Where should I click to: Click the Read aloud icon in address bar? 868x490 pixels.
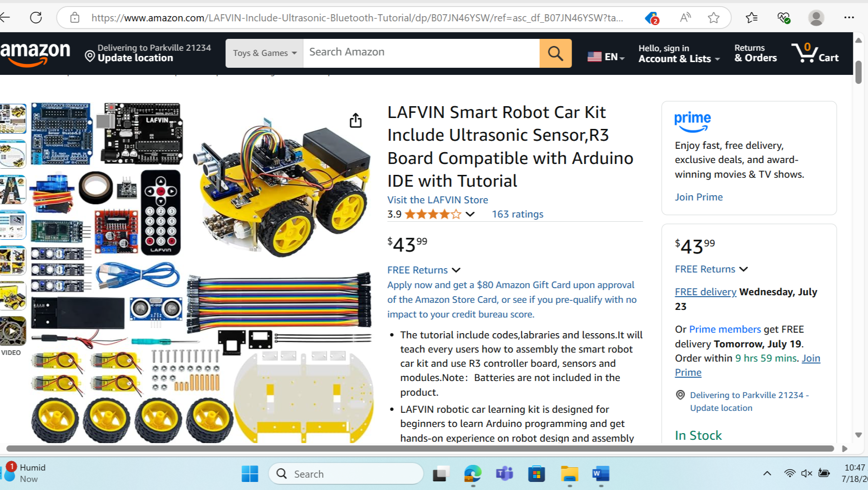pyautogui.click(x=685, y=18)
